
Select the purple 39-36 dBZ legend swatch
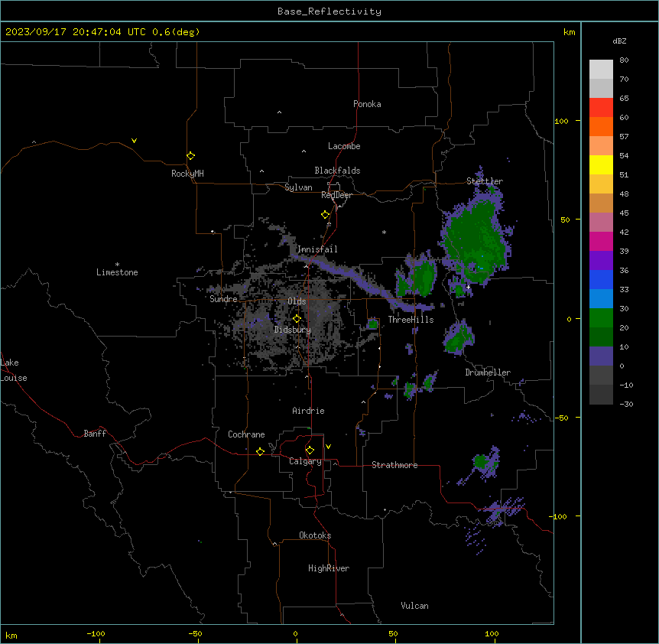point(601,260)
